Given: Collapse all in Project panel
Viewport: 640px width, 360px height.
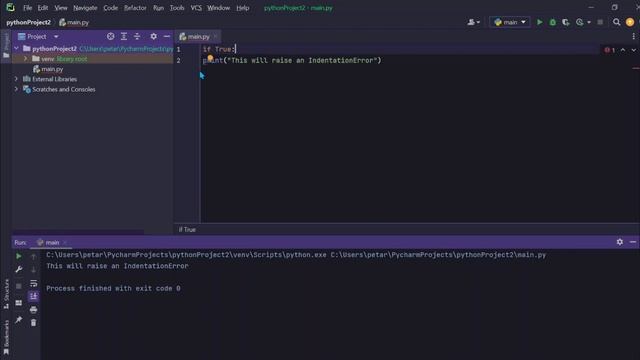Looking at the screenshot, I should [137, 36].
